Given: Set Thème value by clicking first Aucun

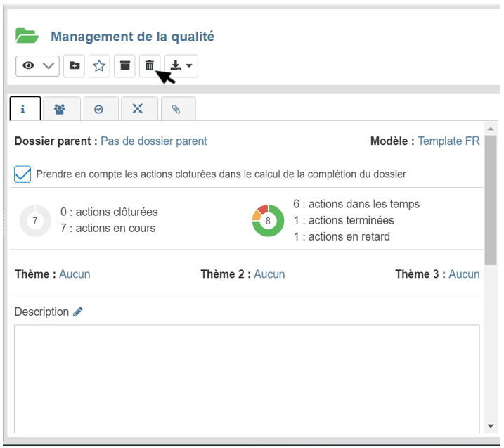Looking at the screenshot, I should click(75, 274).
